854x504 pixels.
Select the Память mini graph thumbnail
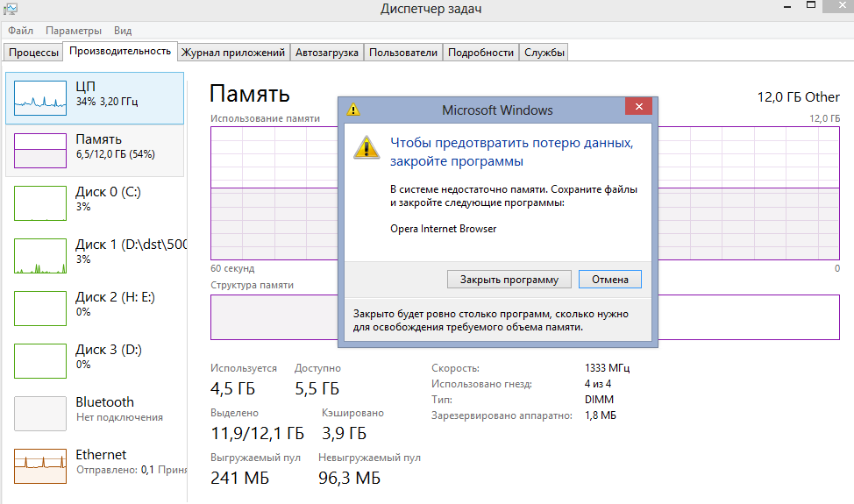click(40, 151)
